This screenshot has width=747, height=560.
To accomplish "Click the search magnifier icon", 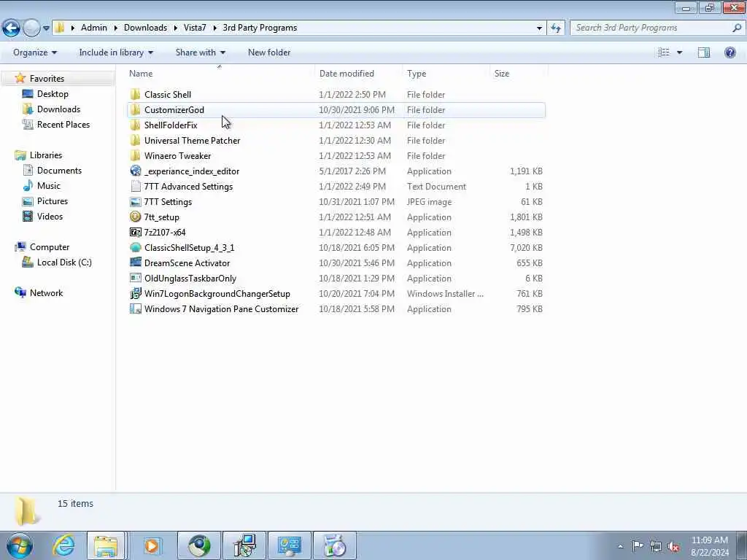I will coord(737,28).
